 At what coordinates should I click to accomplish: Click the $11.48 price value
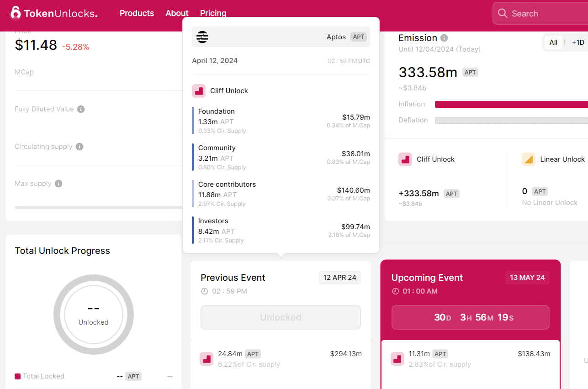(36, 45)
